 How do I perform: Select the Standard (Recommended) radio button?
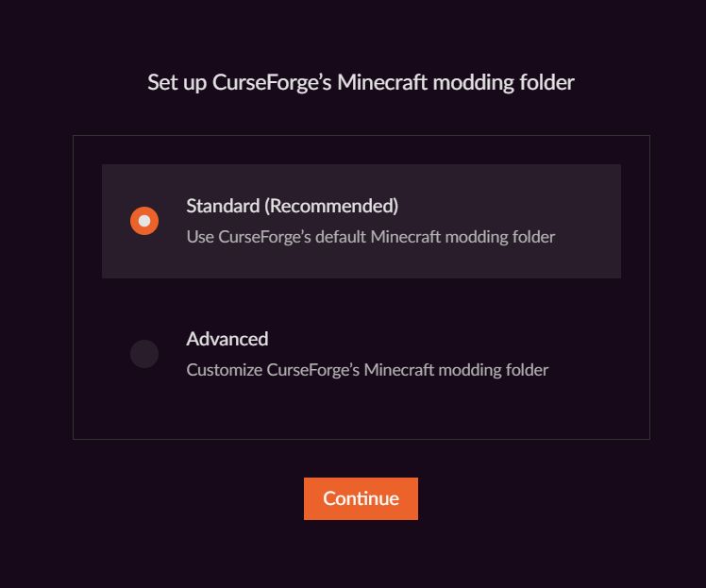coord(144,221)
